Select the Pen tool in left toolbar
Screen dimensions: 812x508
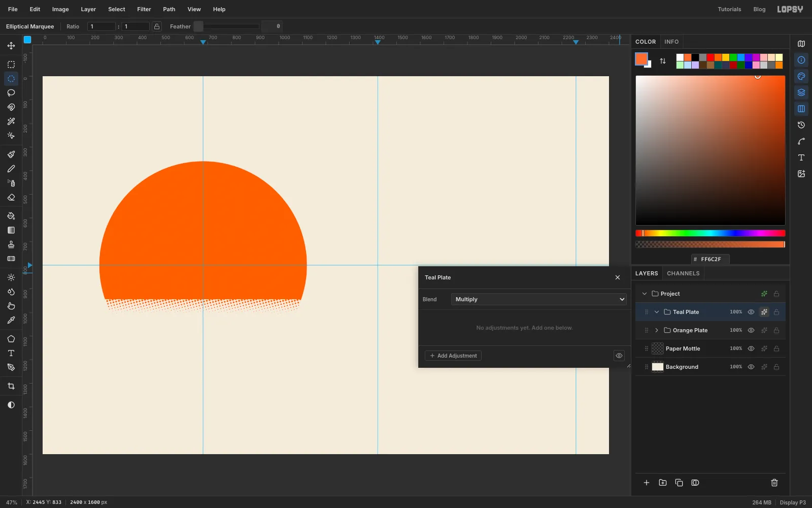11,367
